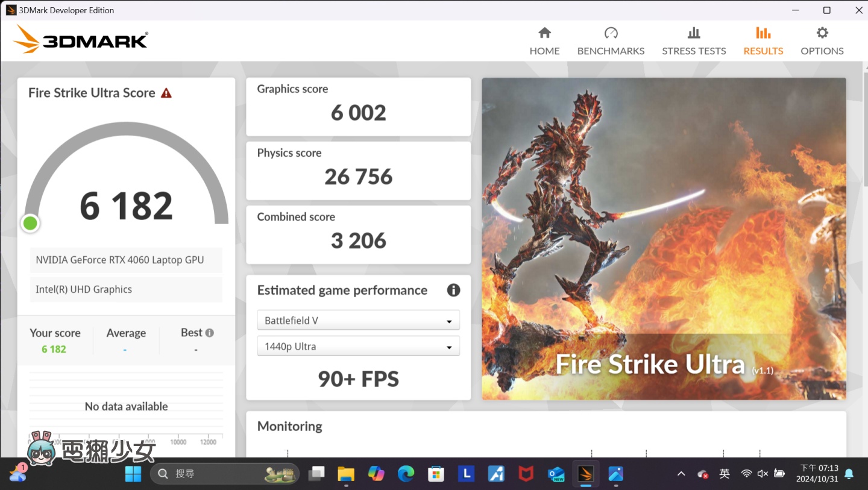This screenshot has height=490, width=868.
Task: Click the 3DMark logo in the header
Action: (x=81, y=39)
